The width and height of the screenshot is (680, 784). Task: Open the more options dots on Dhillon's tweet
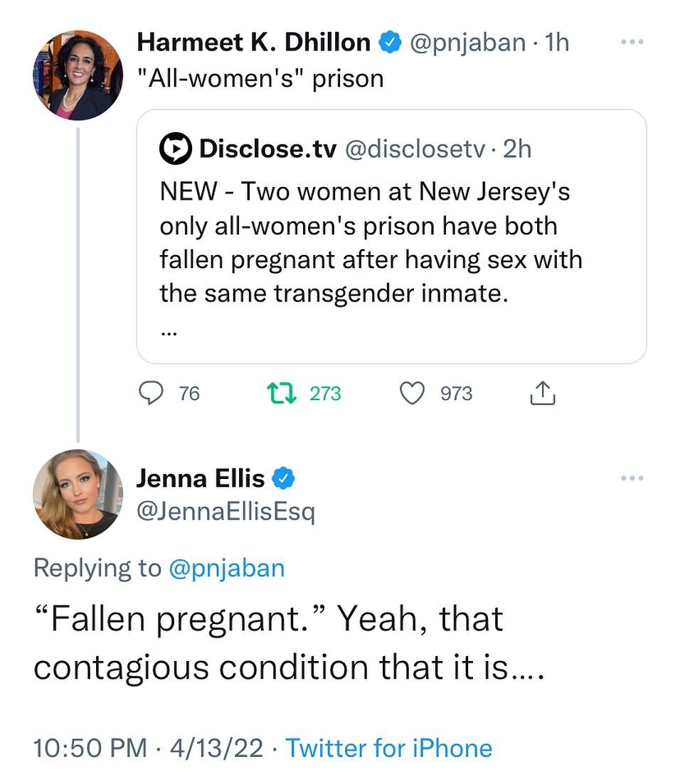point(632,42)
